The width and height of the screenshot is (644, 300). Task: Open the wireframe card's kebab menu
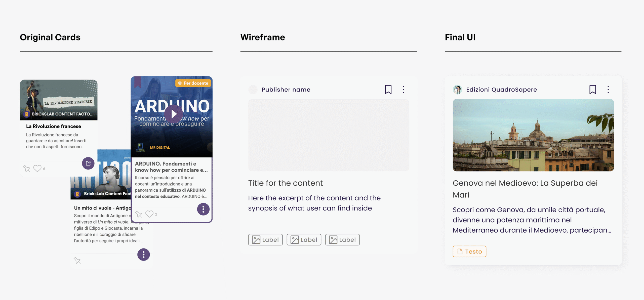tap(404, 90)
